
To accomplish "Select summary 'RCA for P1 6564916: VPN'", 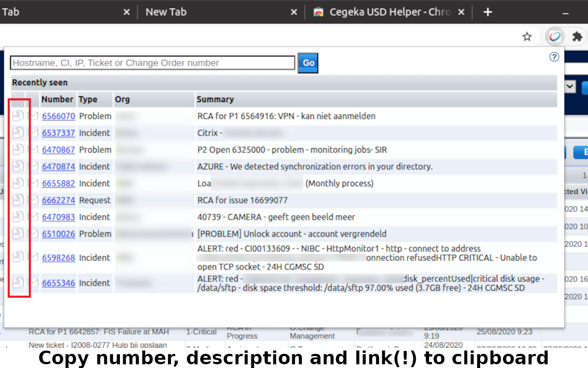I will (x=286, y=116).
